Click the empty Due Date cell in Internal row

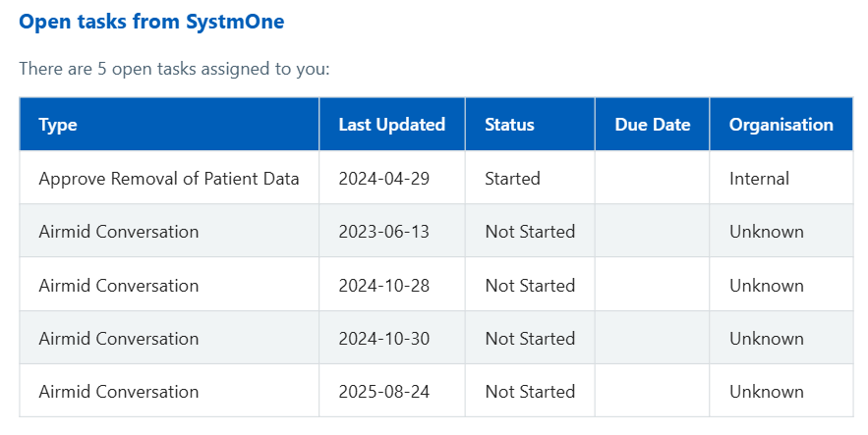652,179
